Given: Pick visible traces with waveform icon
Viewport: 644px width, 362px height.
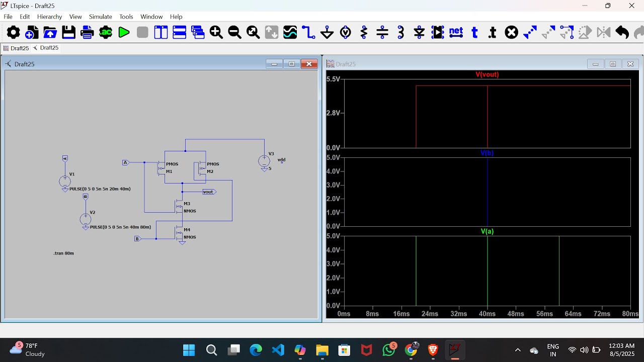Looking at the screenshot, I should click(290, 33).
